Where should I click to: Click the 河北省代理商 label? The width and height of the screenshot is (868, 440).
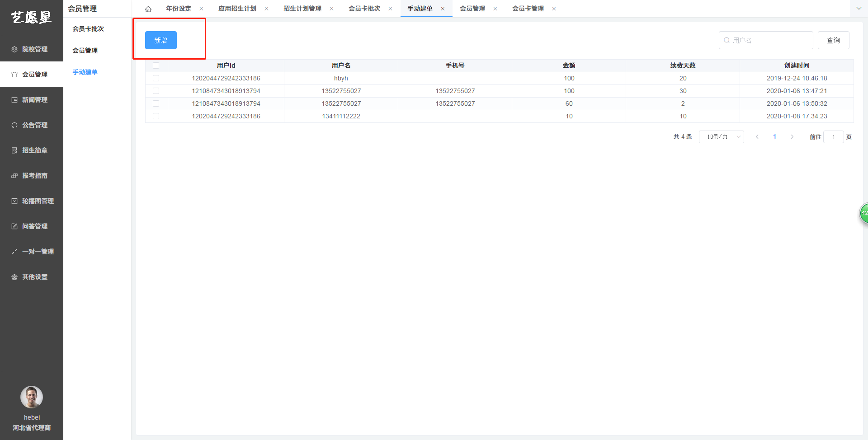coord(32,428)
